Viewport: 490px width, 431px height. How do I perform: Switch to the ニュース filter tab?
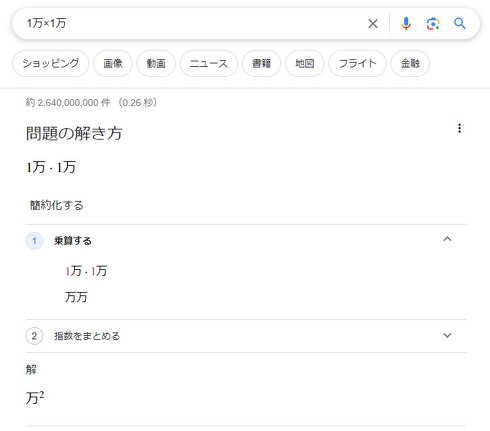(x=209, y=63)
